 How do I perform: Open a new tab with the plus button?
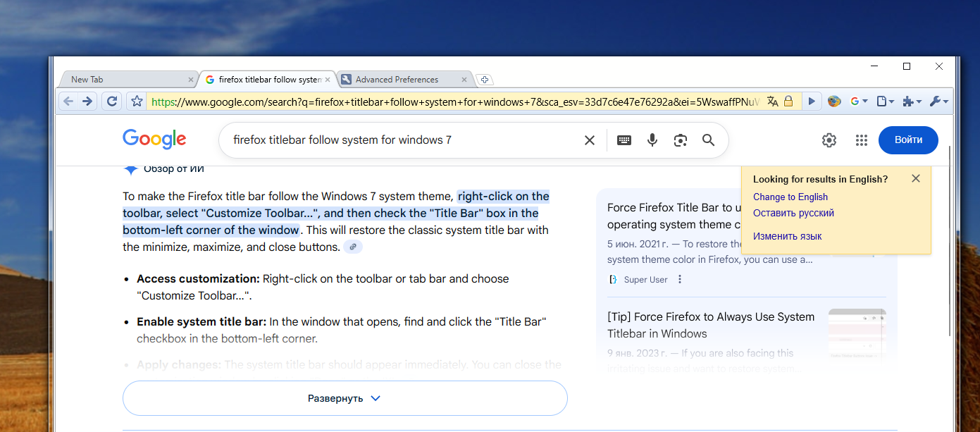(485, 80)
